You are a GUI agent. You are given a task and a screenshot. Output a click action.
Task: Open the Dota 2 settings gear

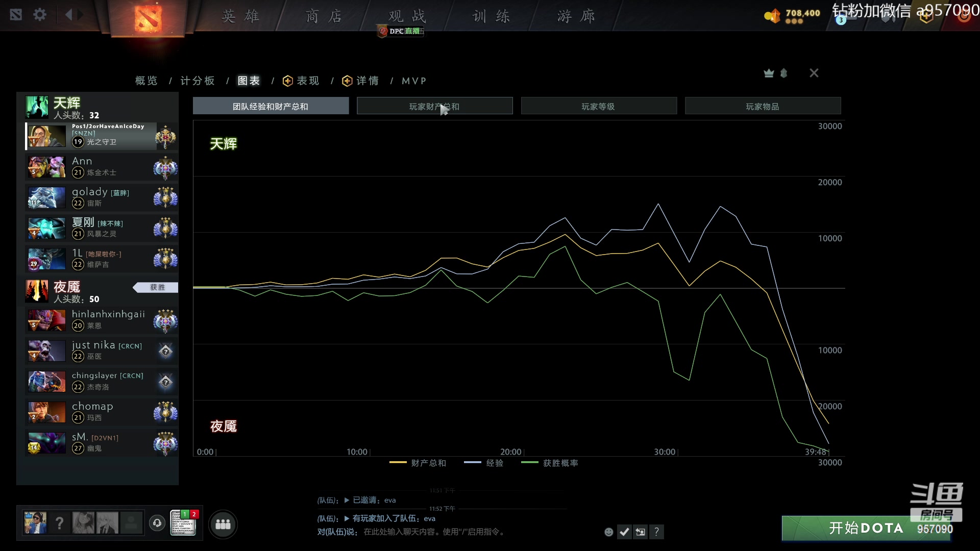point(40,15)
